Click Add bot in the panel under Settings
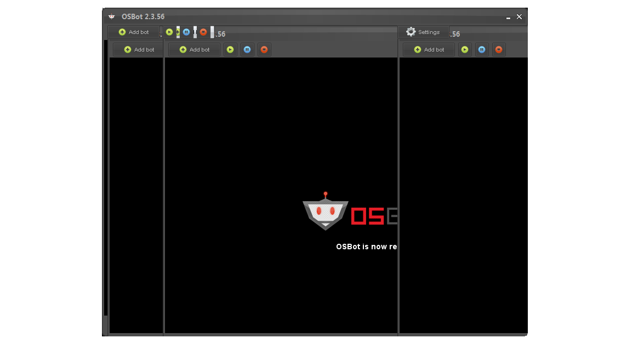Screen dimensions: 644x355 point(429,50)
